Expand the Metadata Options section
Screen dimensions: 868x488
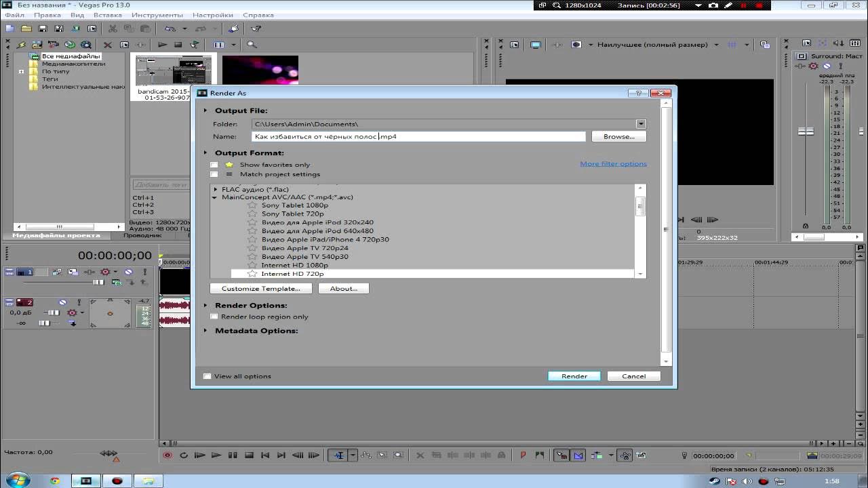coord(205,331)
